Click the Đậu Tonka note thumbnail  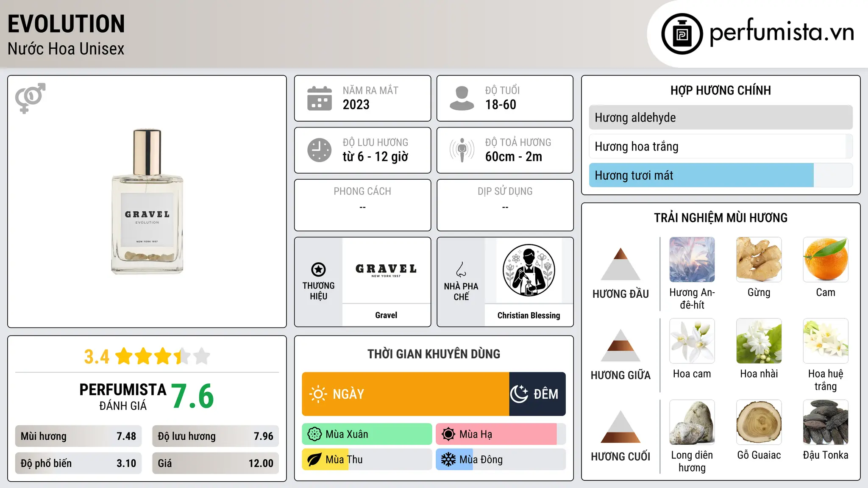(x=825, y=422)
